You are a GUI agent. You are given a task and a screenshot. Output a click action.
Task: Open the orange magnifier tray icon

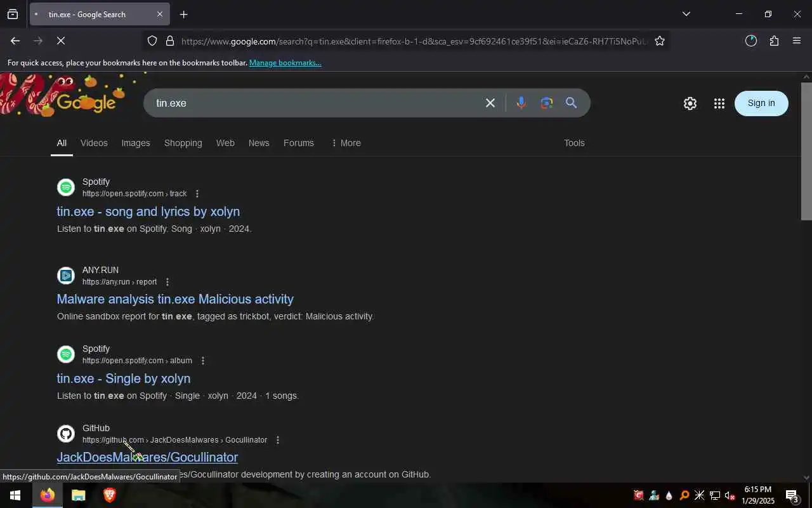(684, 495)
